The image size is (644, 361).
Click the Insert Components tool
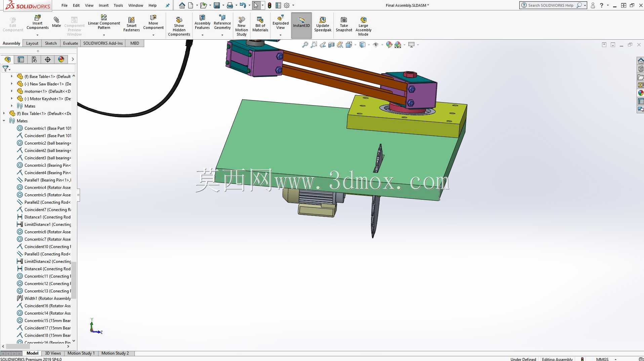tap(37, 22)
